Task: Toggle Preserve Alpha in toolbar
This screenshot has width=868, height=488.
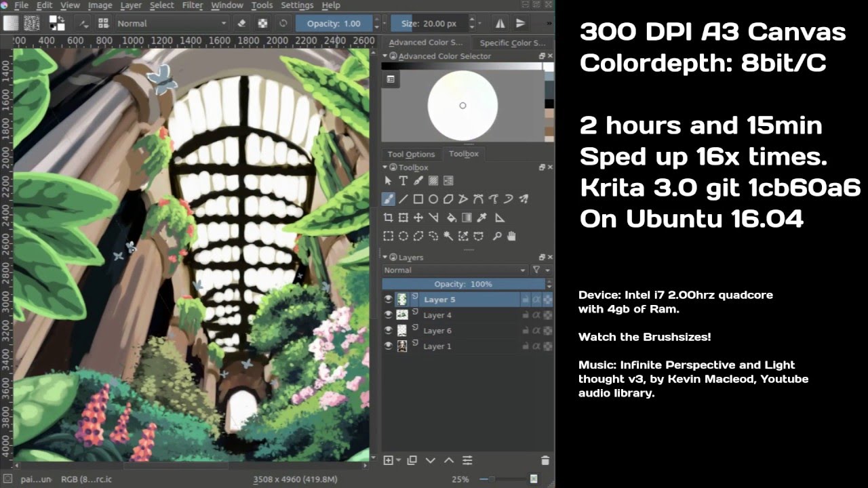Action: click(262, 23)
